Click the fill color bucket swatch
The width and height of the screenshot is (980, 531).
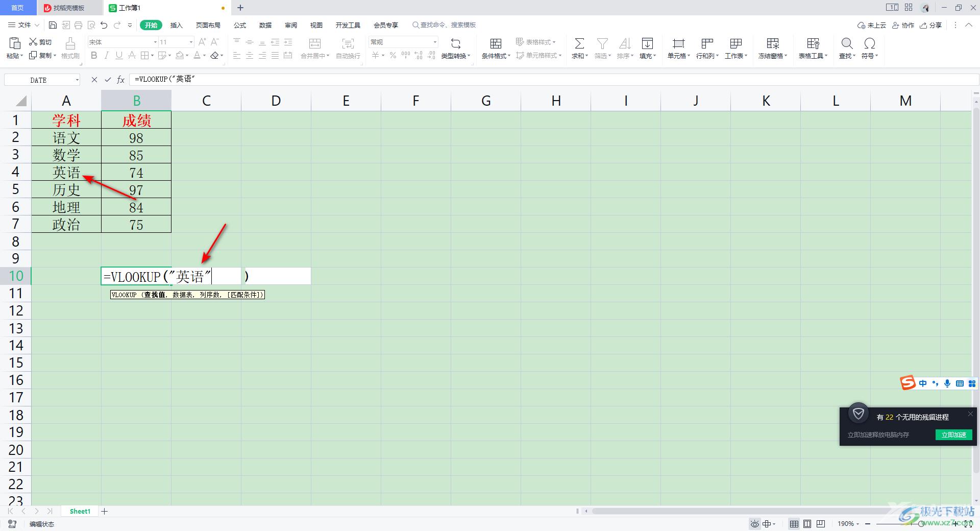(180, 55)
